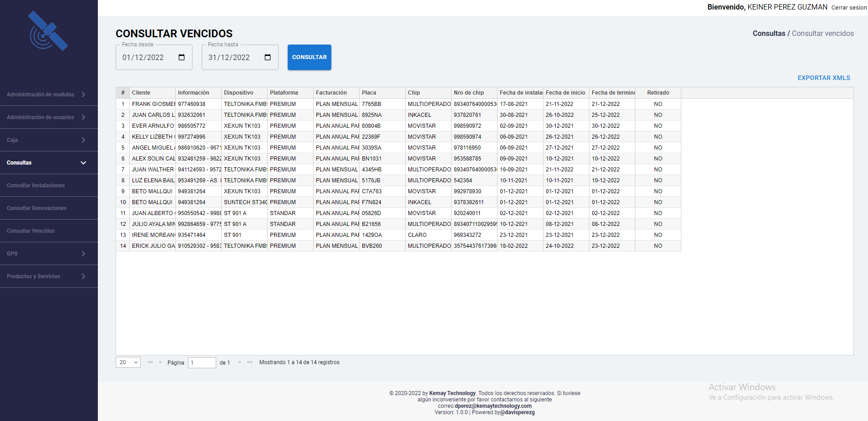The image size is (868, 421).
Task: Open Consultar Renovaciones in sidebar
Action: 36,208
